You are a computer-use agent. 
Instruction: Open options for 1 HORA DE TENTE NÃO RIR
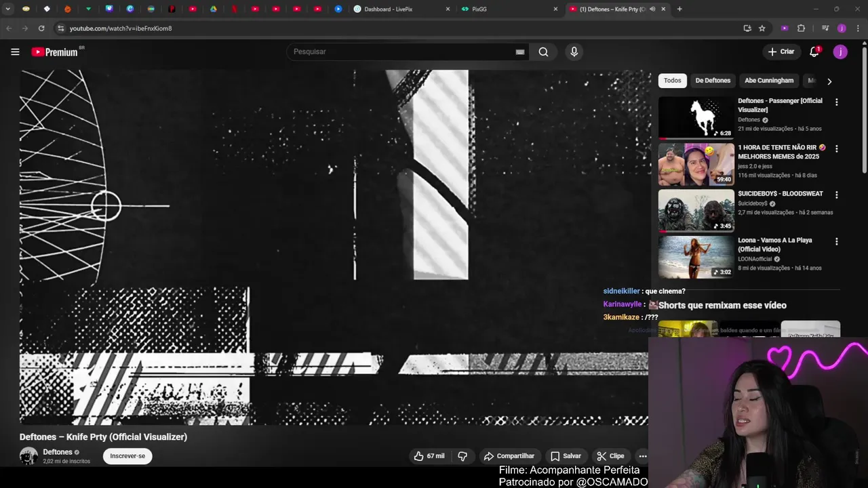tap(836, 148)
